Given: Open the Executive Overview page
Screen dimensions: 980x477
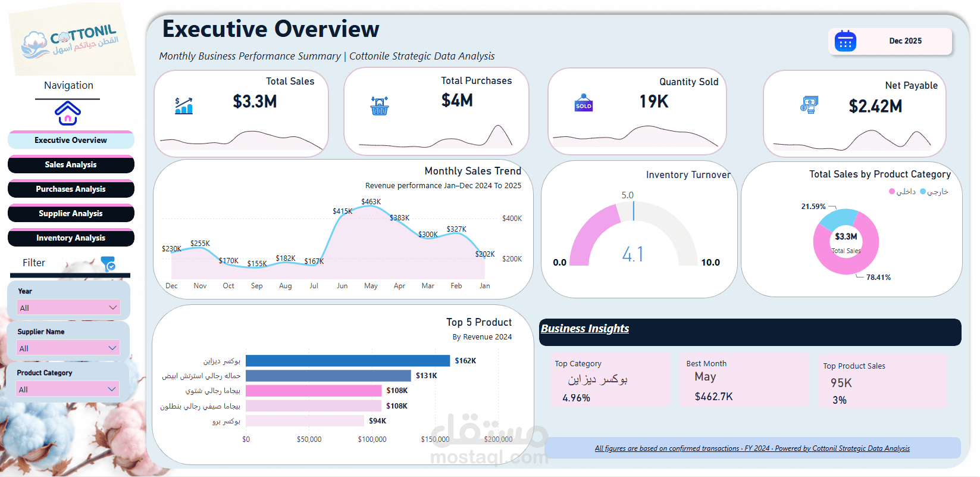Looking at the screenshot, I should 71,140.
